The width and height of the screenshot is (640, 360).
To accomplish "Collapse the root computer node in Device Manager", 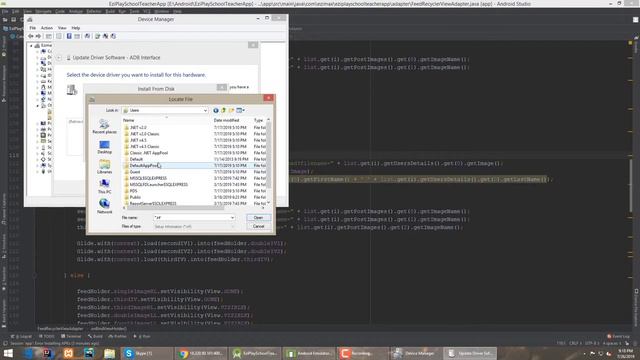I will [x=31, y=46].
